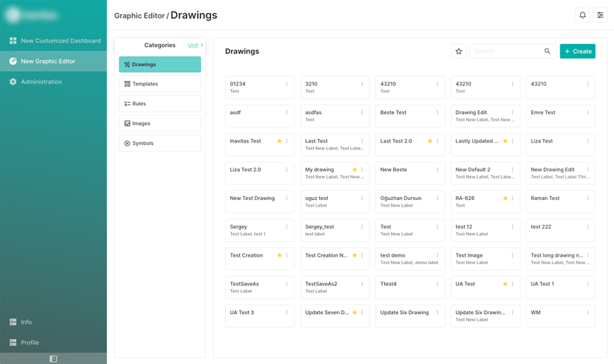Toggle favorite star on RA-626 drawing
Screen dimensions: 614x364
505,199
